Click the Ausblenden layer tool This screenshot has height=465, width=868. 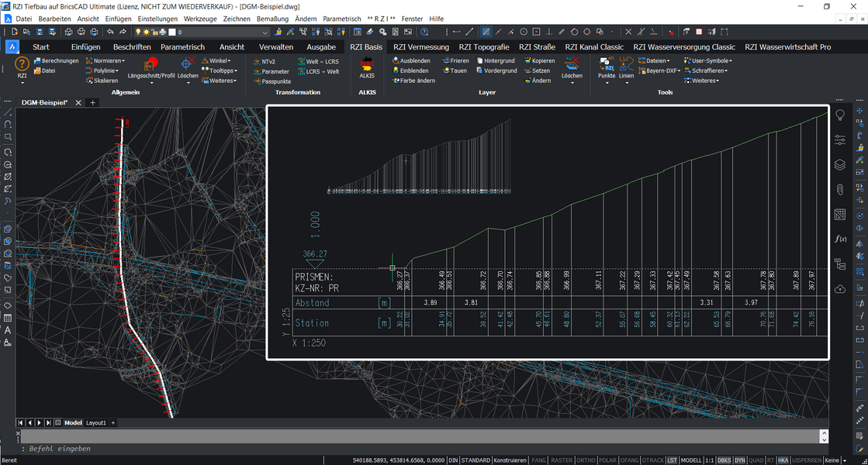(x=411, y=60)
